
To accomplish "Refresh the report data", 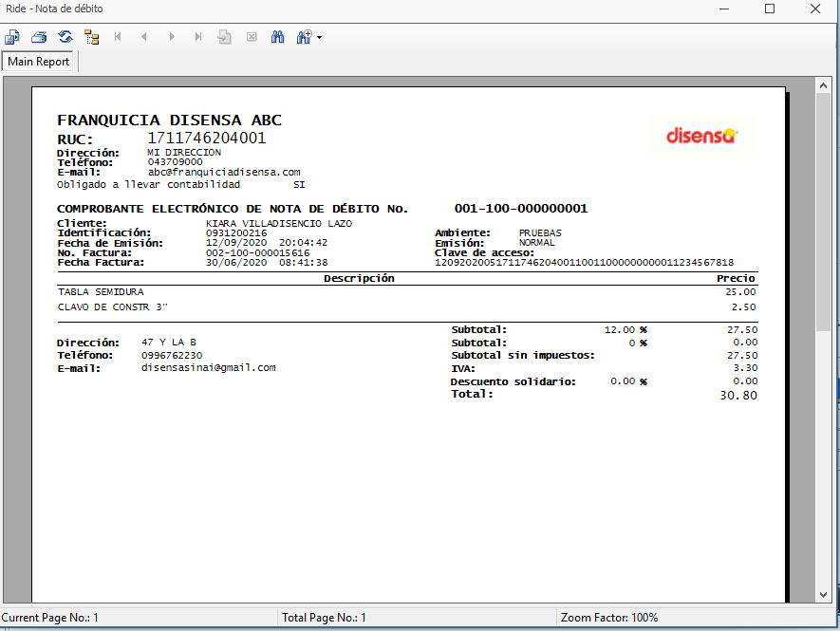I will coord(65,37).
